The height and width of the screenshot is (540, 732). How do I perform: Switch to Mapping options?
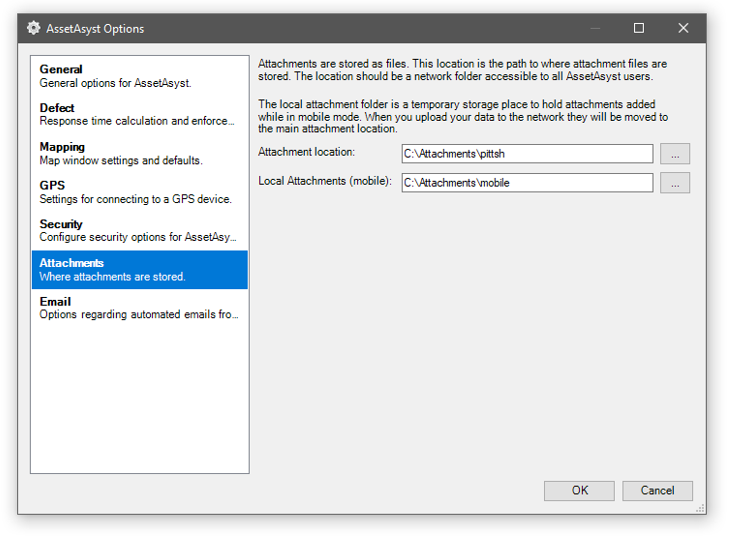point(139,154)
